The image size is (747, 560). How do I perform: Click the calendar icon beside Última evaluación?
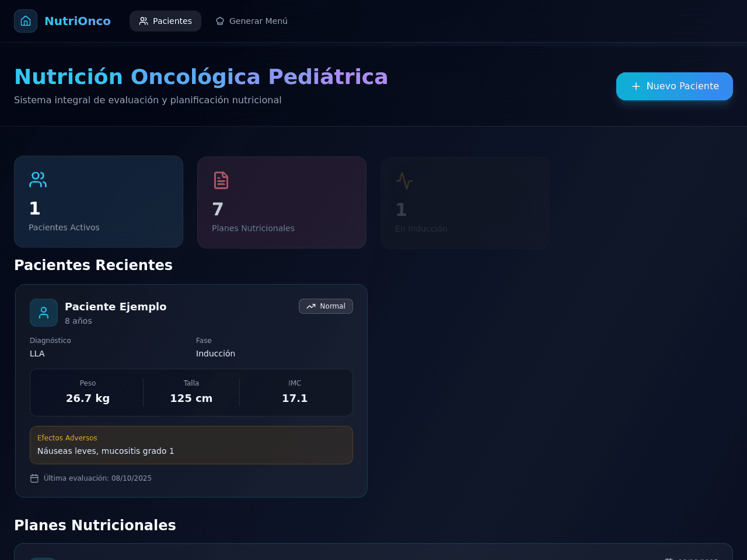[x=34, y=478]
